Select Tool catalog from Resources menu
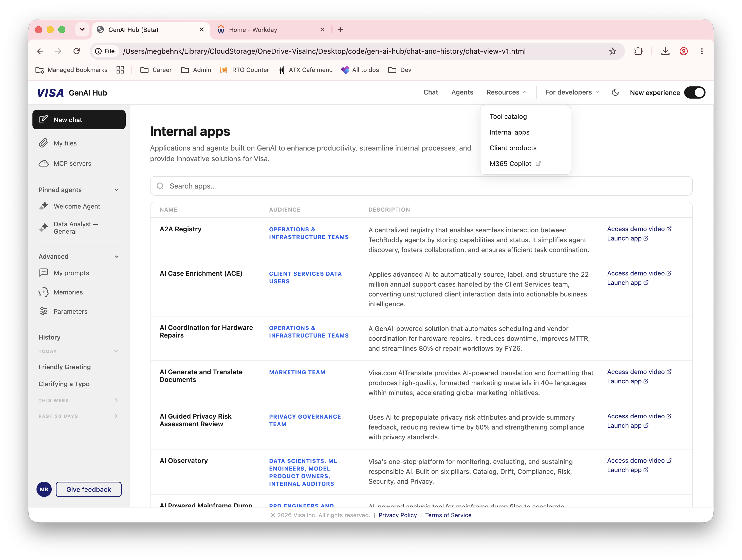Viewport: 742px width, 560px height. (508, 116)
